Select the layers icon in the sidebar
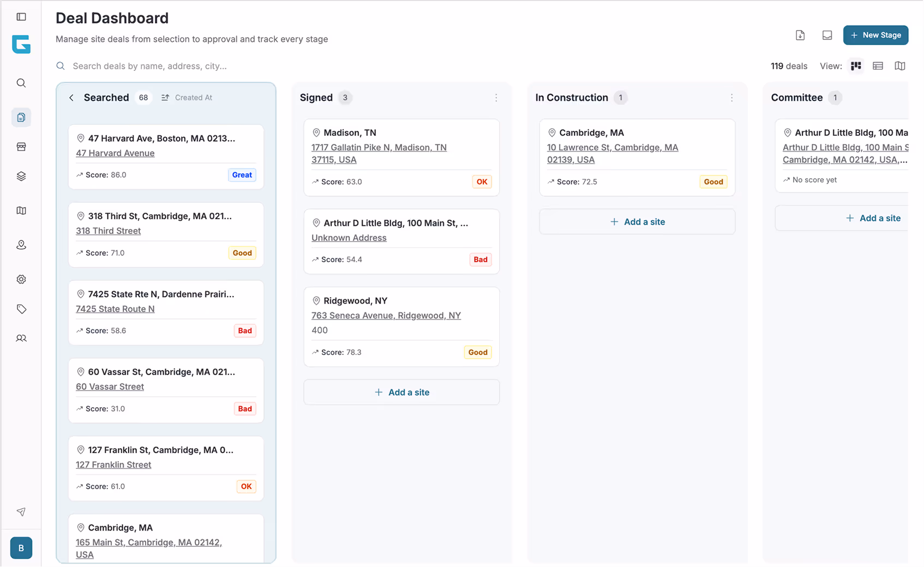Screen dimensions: 924x567 [x=21, y=176]
